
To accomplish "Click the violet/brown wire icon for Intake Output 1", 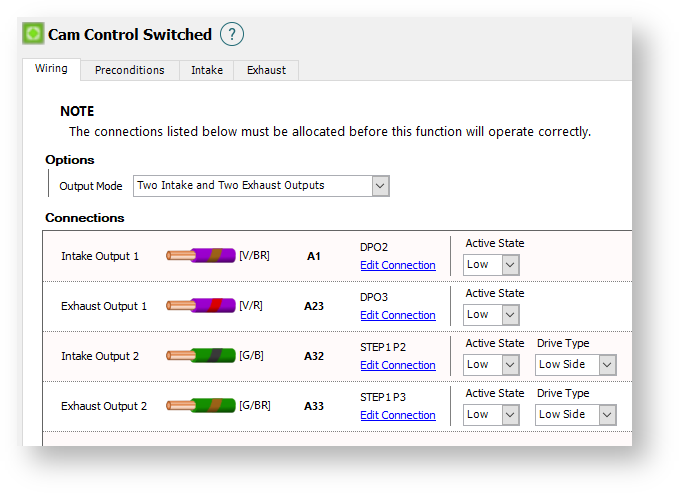I will click(x=201, y=256).
